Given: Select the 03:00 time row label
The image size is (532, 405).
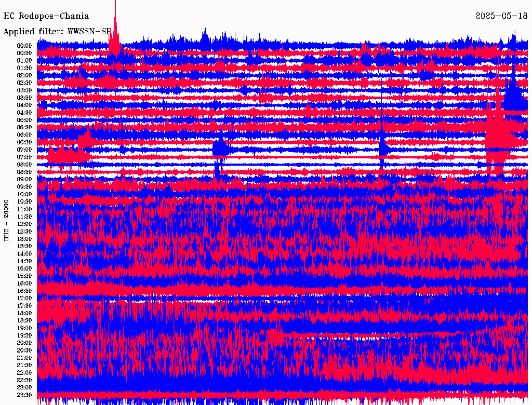Looking at the screenshot, I should (x=24, y=90).
